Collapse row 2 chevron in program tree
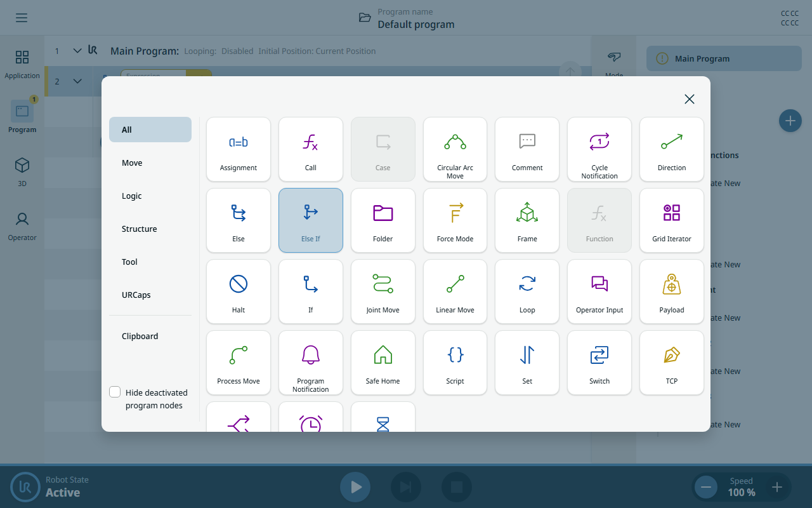 (77, 81)
